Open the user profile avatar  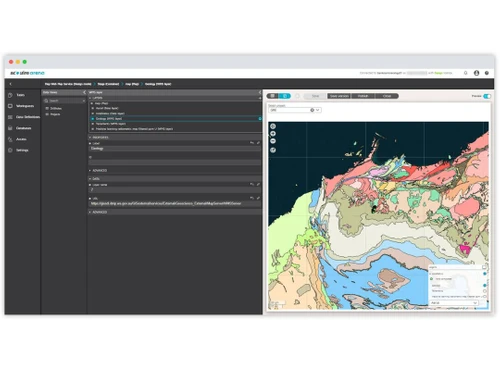477,73
